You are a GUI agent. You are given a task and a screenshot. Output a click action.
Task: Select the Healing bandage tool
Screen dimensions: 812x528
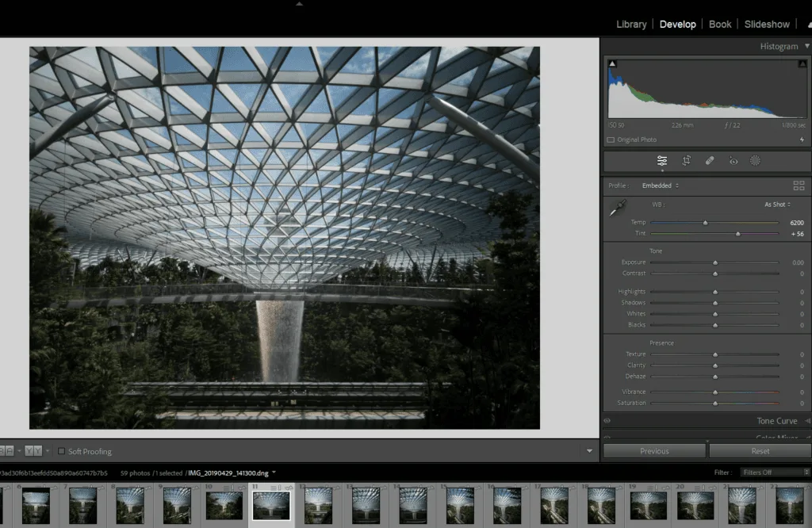(710, 161)
